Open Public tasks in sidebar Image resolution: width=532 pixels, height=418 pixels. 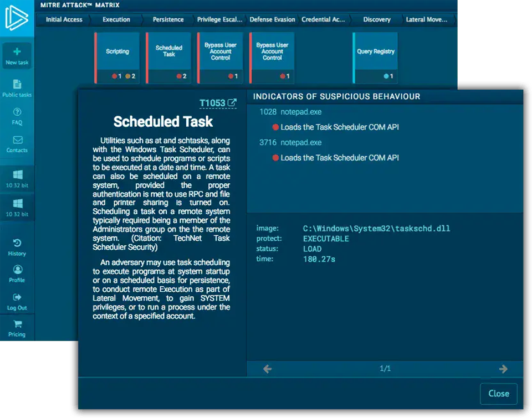pos(17,88)
